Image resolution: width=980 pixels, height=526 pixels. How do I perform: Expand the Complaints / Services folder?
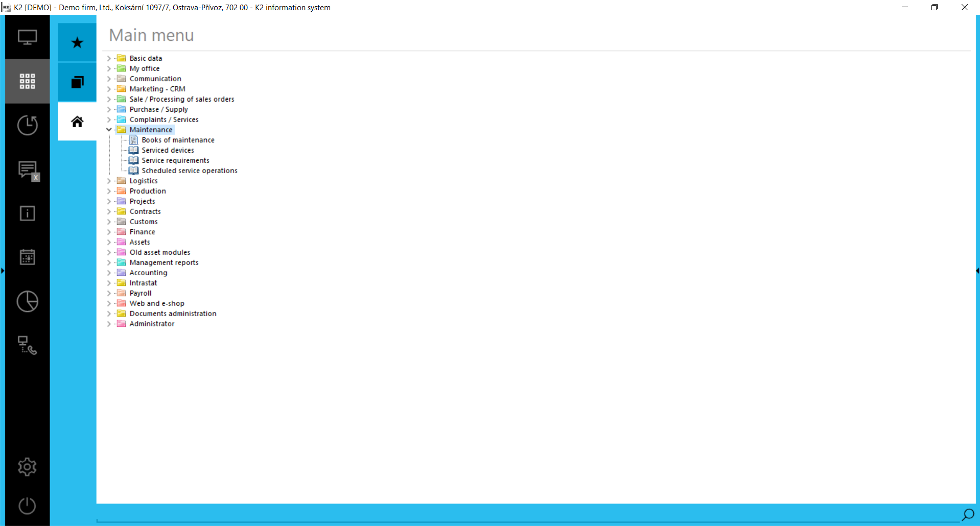tap(109, 119)
